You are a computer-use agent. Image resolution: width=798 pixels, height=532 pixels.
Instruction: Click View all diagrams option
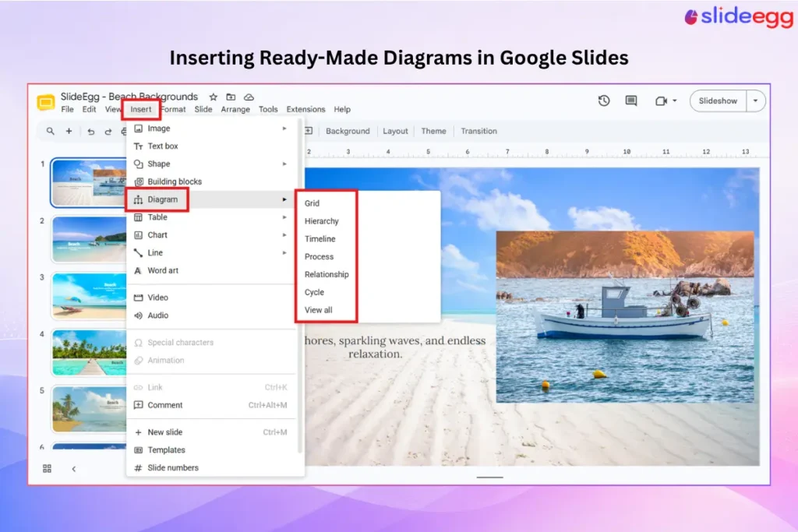click(368, 310)
